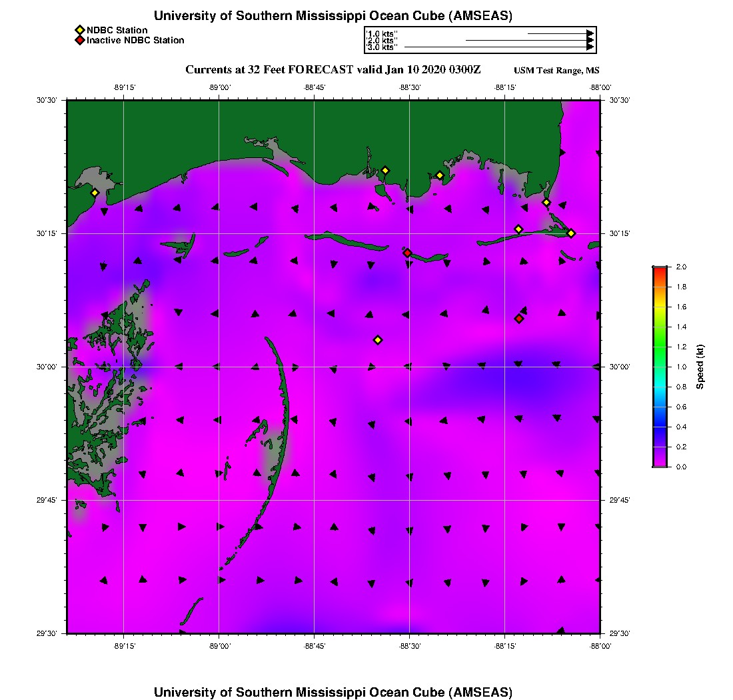Click the "Speed (kt)" color bar label

[700, 367]
